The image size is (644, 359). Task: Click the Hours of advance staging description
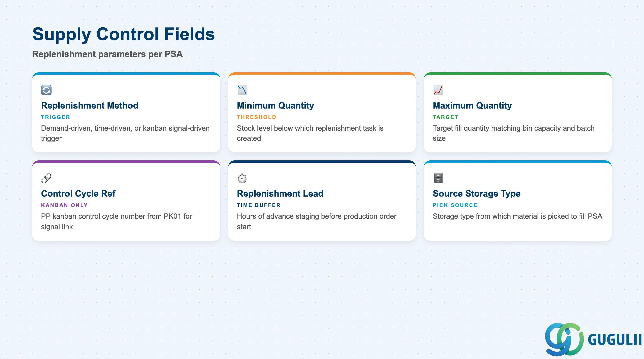point(317,222)
